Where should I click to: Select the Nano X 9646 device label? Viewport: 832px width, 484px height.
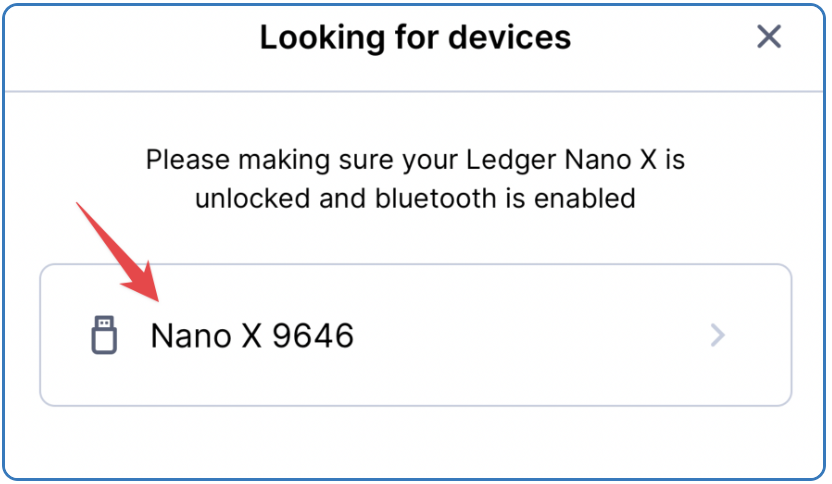click(x=252, y=335)
